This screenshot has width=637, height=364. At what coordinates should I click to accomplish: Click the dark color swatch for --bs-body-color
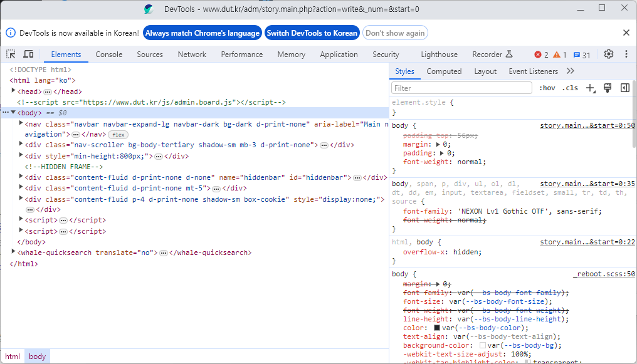tap(437, 328)
